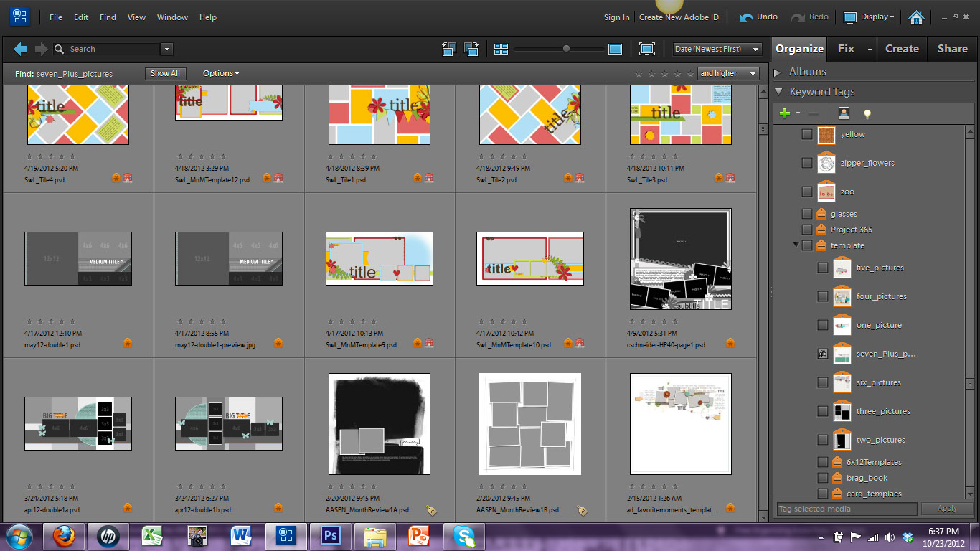
Task: Click the thumbnail size slider handle
Action: point(566,49)
